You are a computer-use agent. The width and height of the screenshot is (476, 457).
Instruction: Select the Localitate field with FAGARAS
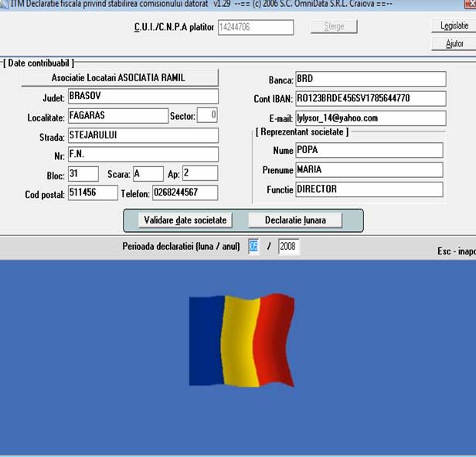click(x=116, y=116)
